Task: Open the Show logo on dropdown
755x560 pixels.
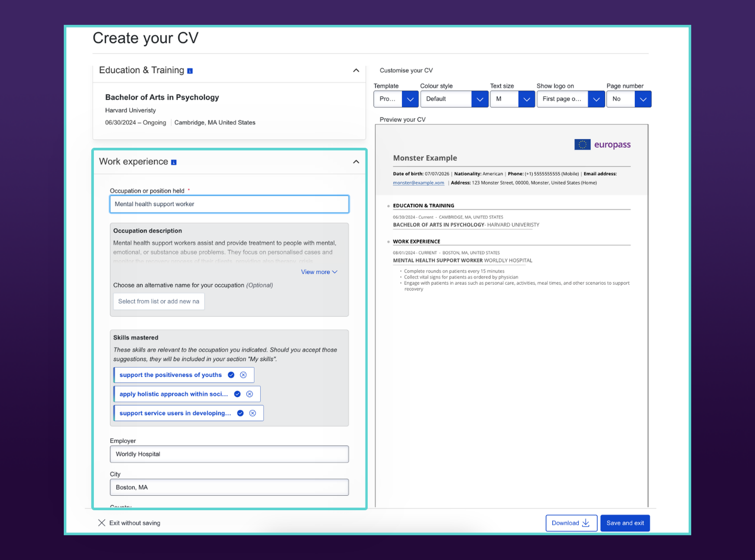Action: pos(570,99)
